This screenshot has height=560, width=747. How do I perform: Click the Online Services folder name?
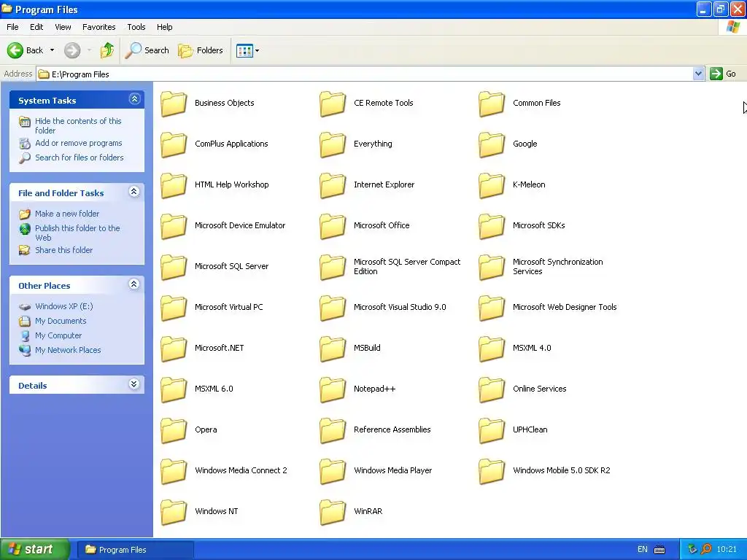539,389
